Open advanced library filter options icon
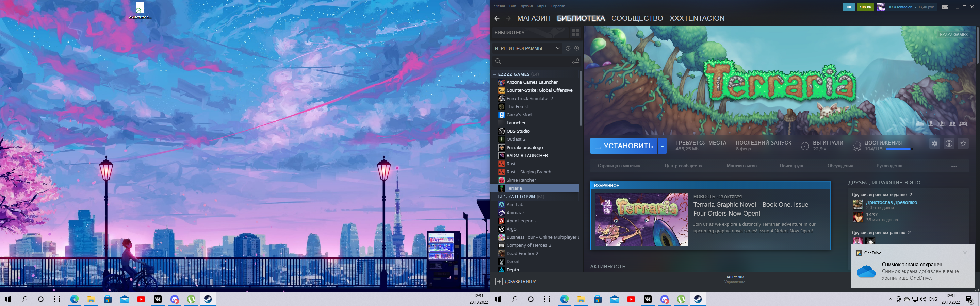Screen dimensions: 980x306 click(575, 61)
